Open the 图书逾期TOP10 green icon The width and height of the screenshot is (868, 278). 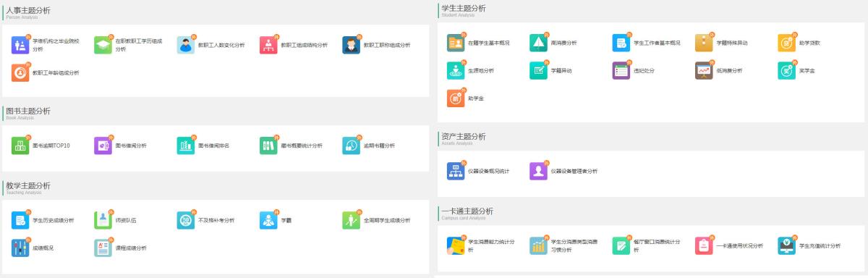click(20, 146)
